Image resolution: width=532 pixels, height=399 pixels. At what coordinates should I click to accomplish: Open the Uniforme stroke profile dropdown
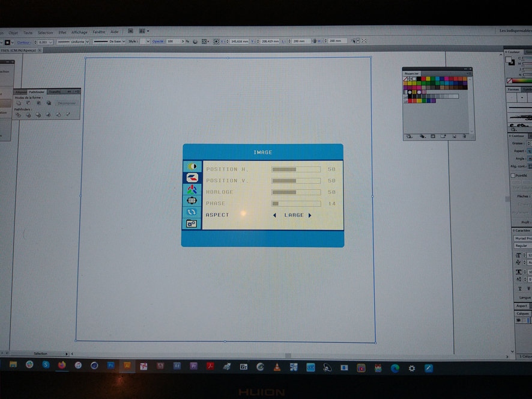[86, 41]
